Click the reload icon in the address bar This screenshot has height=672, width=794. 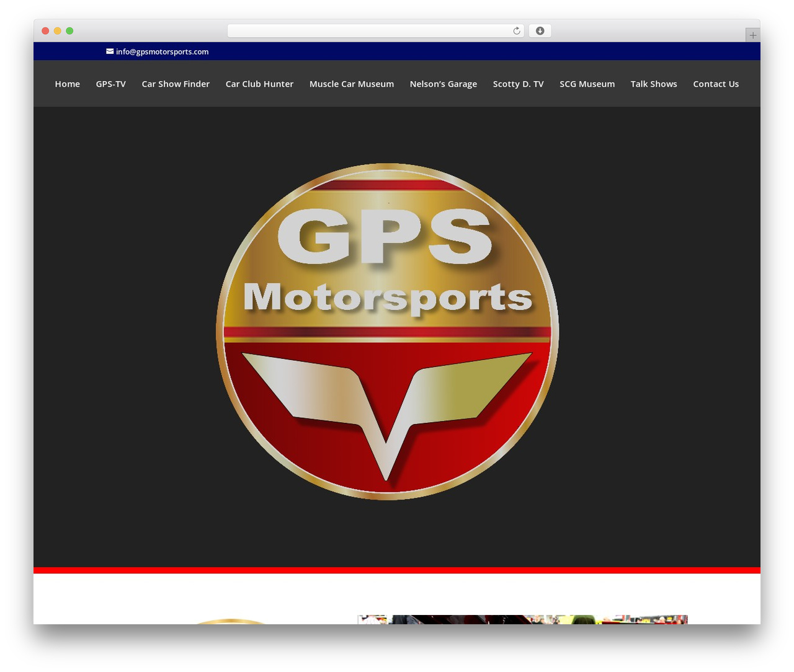point(516,31)
